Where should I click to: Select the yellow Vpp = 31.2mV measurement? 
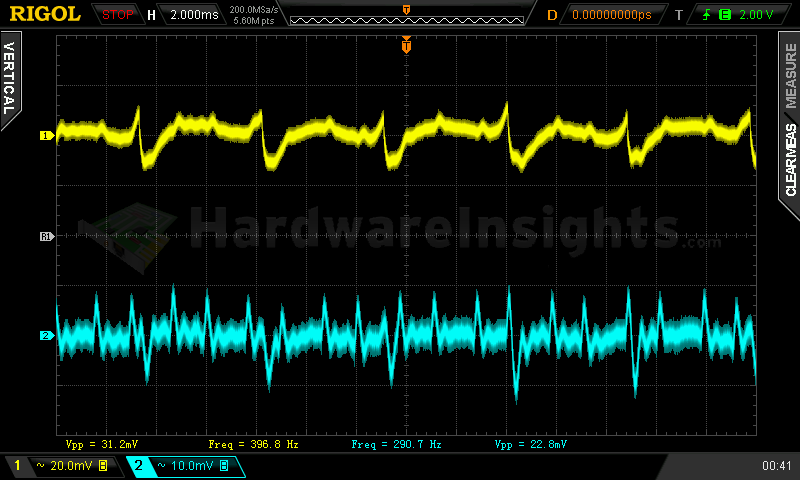103,443
